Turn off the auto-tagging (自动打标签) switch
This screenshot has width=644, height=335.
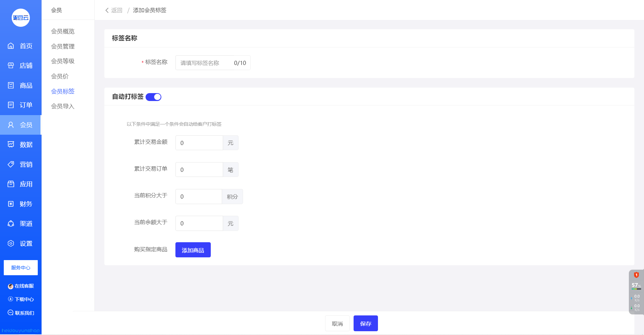click(x=153, y=97)
